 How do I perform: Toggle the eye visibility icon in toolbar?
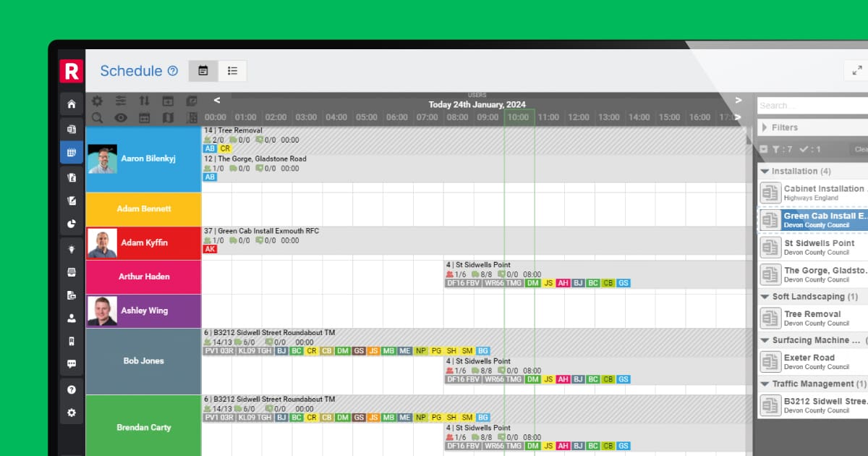tap(120, 117)
